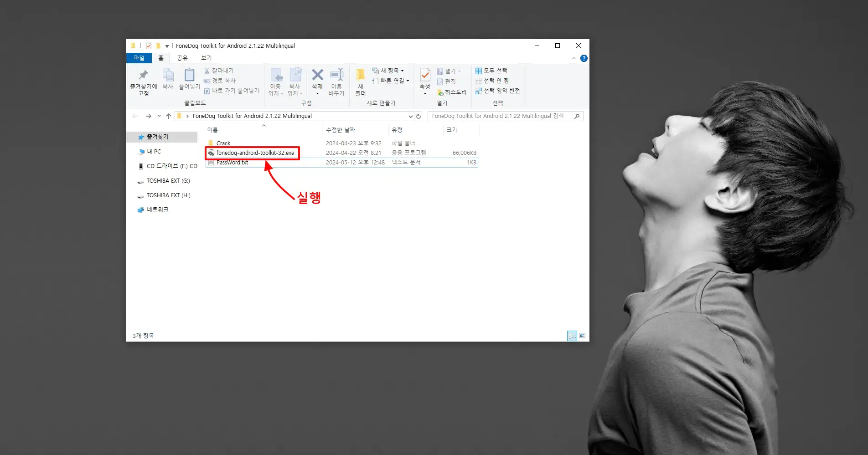
Task: Click 2024-05-12 오후 12:48 date cell
Action: click(x=355, y=162)
